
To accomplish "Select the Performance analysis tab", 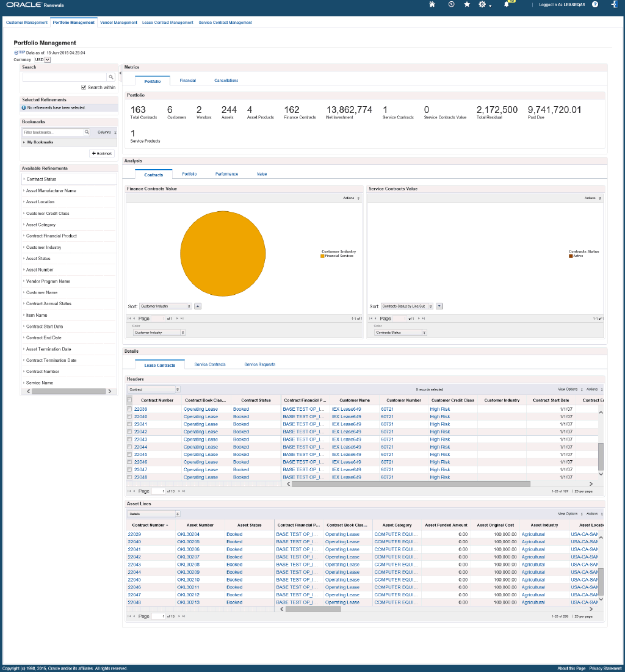I will pos(227,174).
